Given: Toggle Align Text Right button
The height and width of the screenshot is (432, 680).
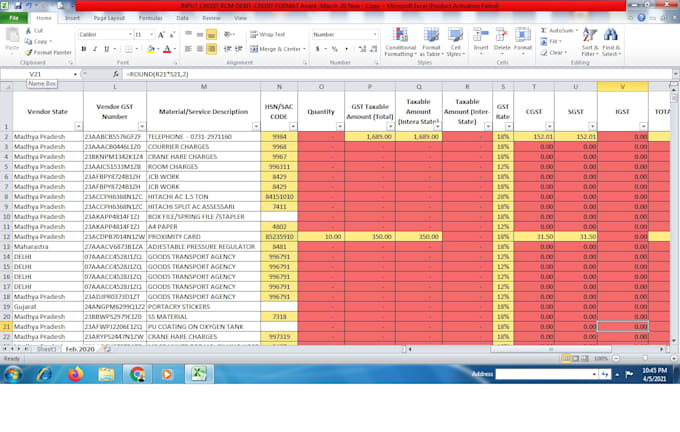Looking at the screenshot, I should (x=212, y=49).
